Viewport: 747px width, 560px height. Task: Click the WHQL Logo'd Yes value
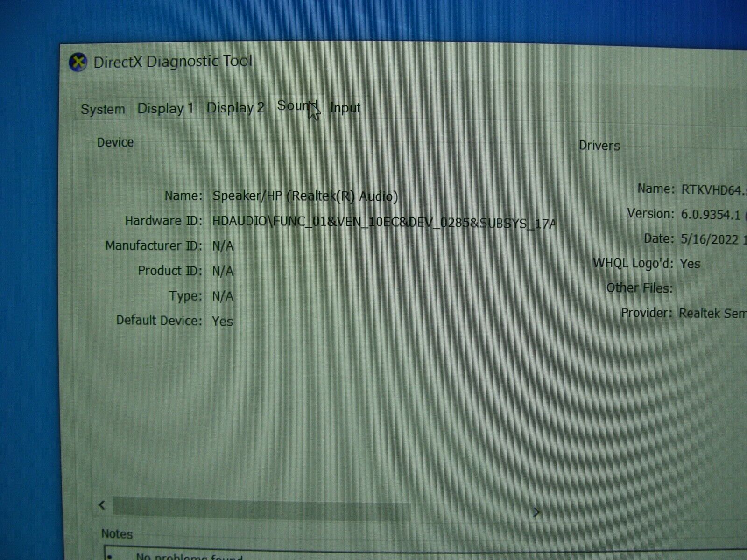(x=690, y=264)
